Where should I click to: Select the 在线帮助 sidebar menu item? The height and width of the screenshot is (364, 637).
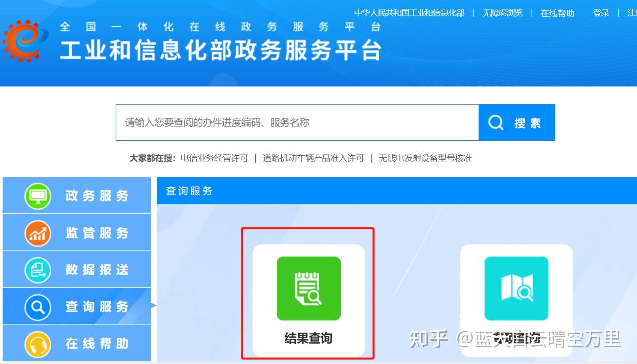click(x=77, y=343)
